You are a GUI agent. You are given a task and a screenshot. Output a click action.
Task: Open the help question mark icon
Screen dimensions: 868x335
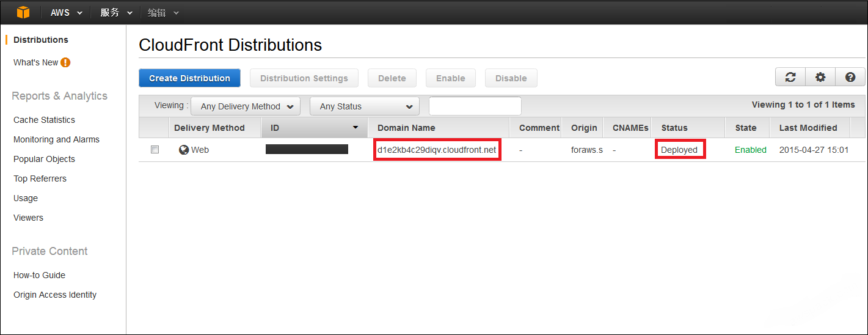click(x=850, y=77)
